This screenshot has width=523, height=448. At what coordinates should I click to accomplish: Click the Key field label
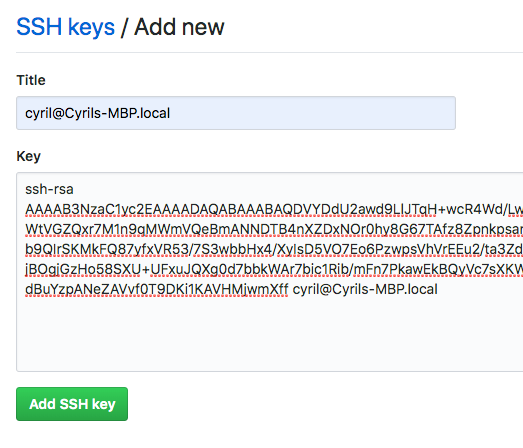tap(29, 156)
